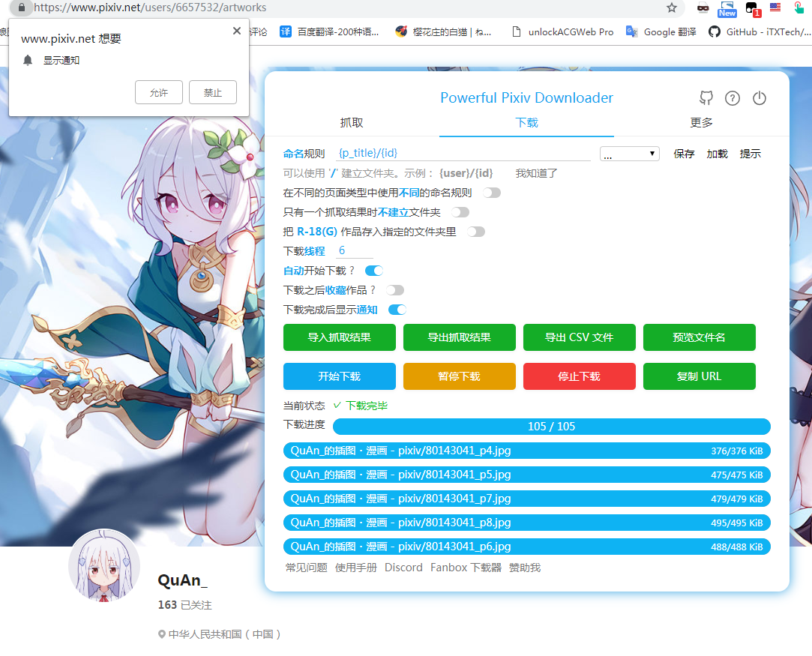
Task: Open the 更多 tab
Action: tap(701, 122)
